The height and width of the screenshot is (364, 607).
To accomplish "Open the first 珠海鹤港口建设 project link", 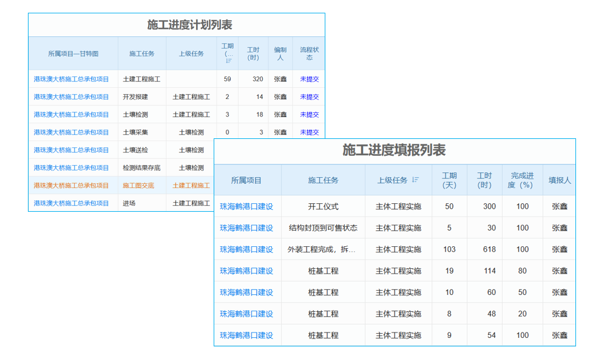I will pos(246,206).
